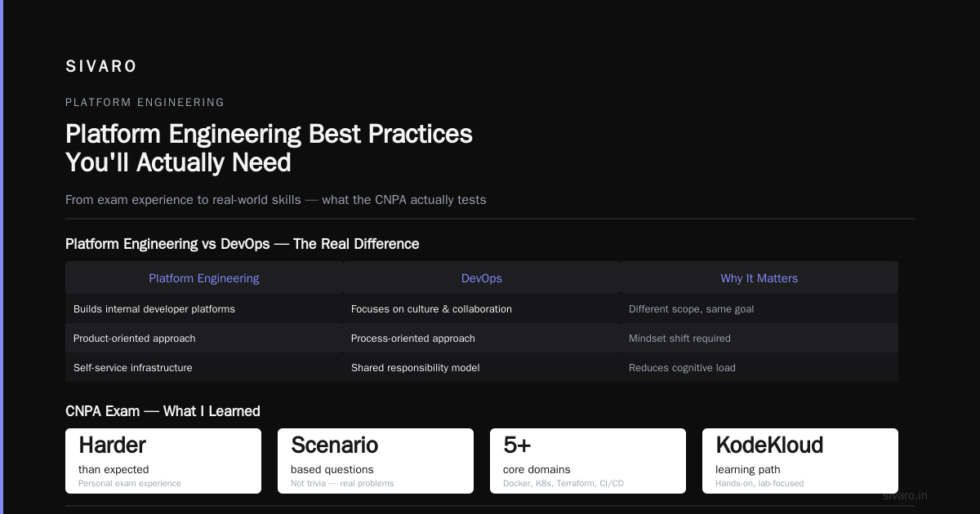The image size is (980, 514).
Task: Click the Not trivia real problems caption
Action: (x=342, y=484)
